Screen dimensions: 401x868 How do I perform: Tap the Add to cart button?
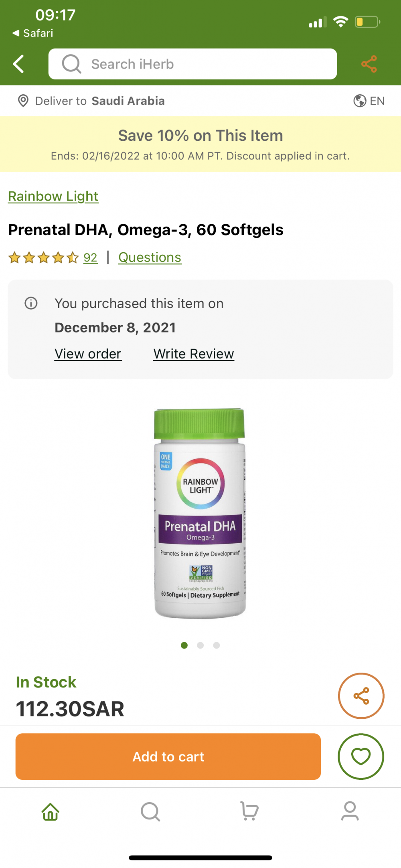[168, 756]
